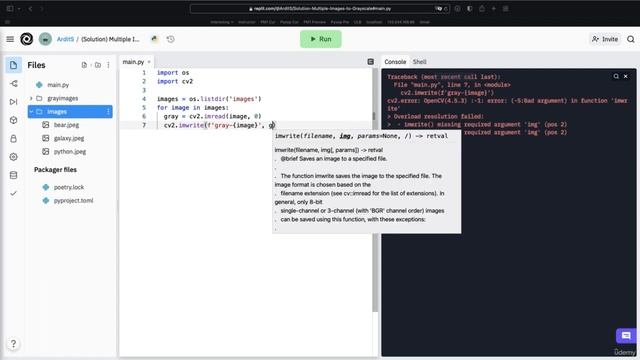640x360 pixels.
Task: Invite collaborators to the repl
Action: click(605, 39)
